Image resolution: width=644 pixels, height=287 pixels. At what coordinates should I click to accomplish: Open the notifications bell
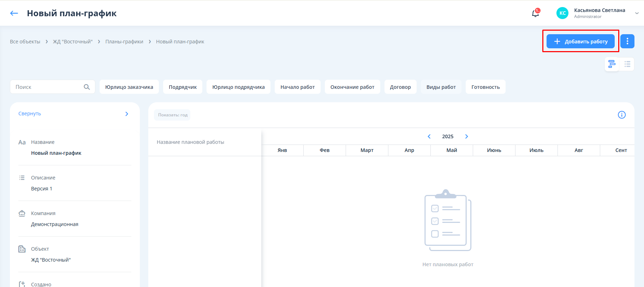pyautogui.click(x=535, y=13)
